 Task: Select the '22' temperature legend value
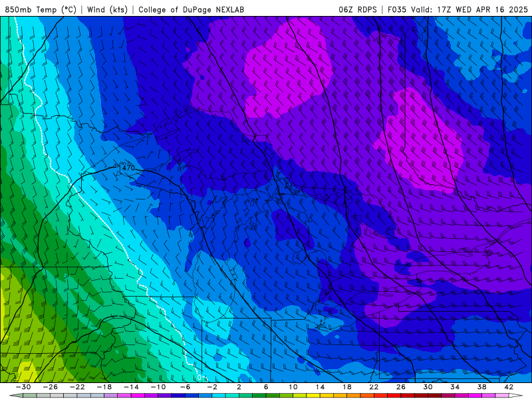374,387
